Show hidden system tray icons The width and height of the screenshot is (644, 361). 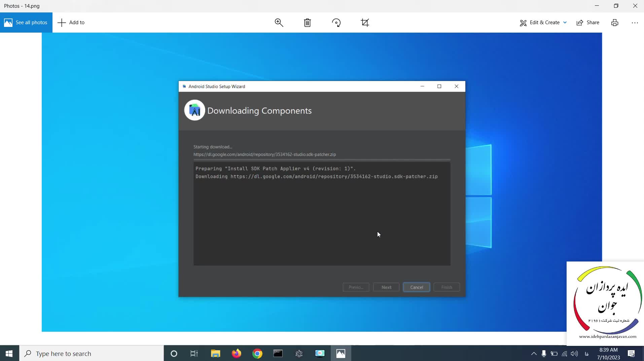tap(534, 354)
